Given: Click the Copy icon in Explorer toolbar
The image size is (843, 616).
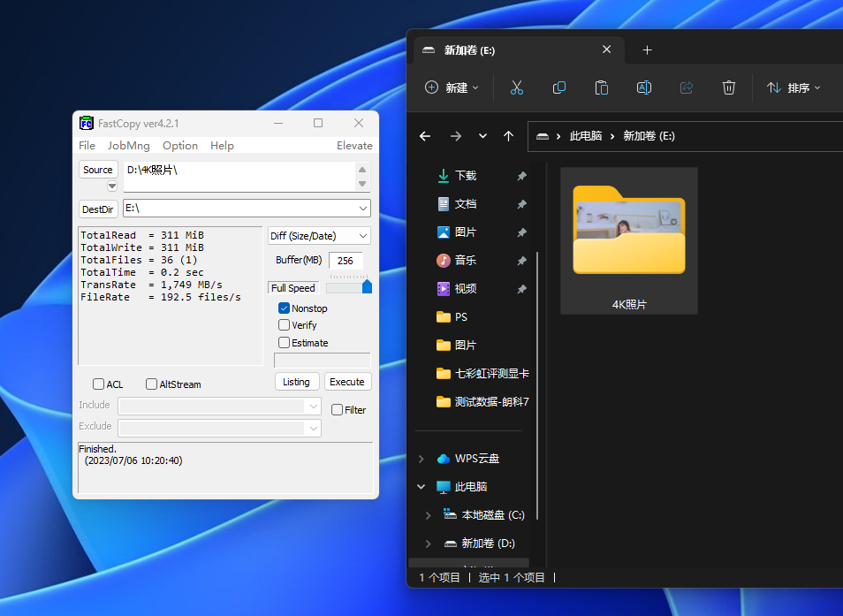Looking at the screenshot, I should [x=559, y=87].
